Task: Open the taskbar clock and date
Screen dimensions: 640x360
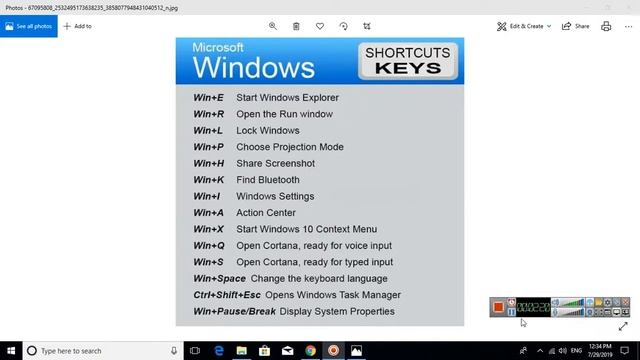Action: [x=600, y=351]
